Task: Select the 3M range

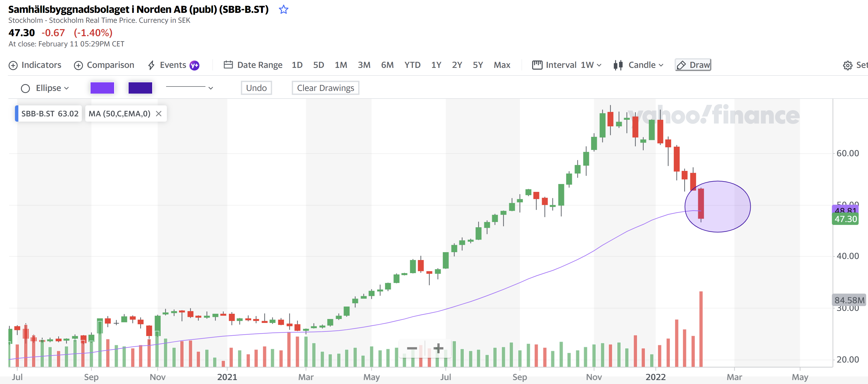Action: (364, 65)
